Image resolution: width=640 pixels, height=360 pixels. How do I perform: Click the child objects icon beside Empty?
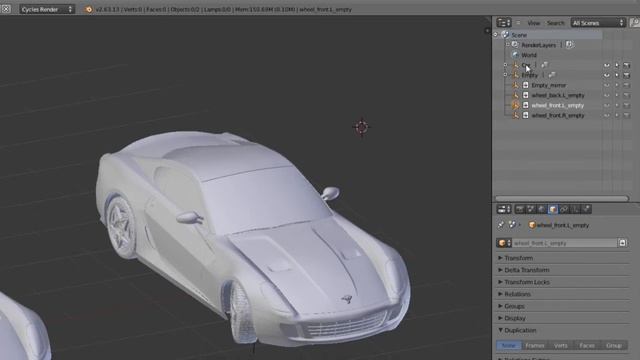551,75
